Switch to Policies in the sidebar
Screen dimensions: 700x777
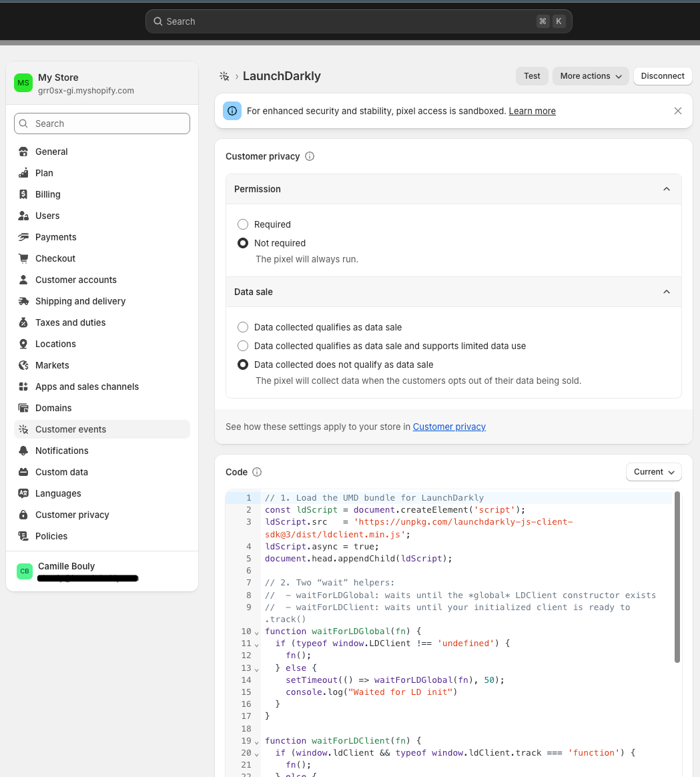pyautogui.click(x=50, y=536)
